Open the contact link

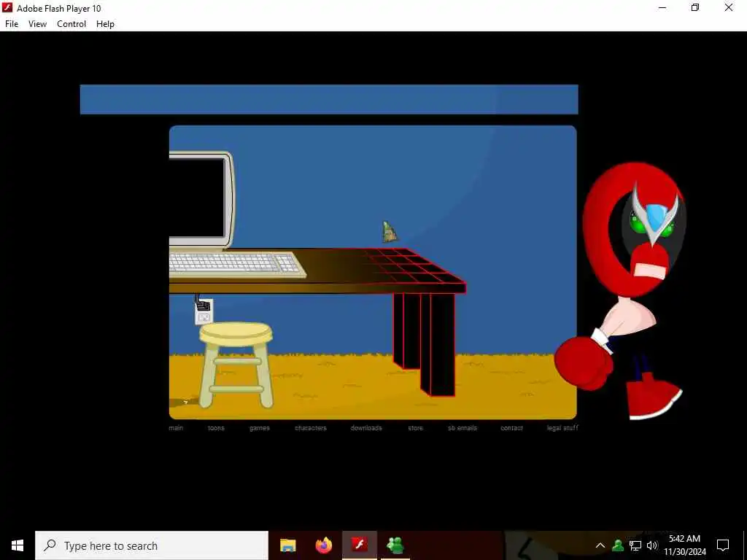[x=511, y=427]
